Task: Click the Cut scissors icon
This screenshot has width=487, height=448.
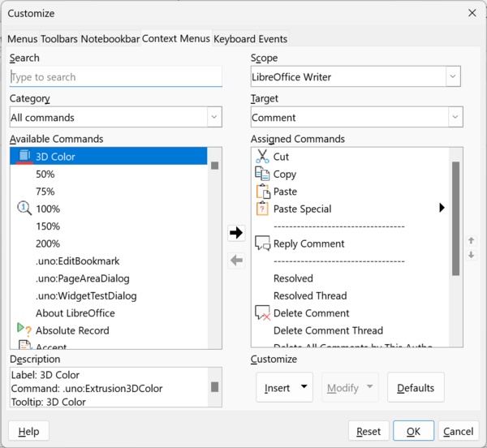Action: 262,157
